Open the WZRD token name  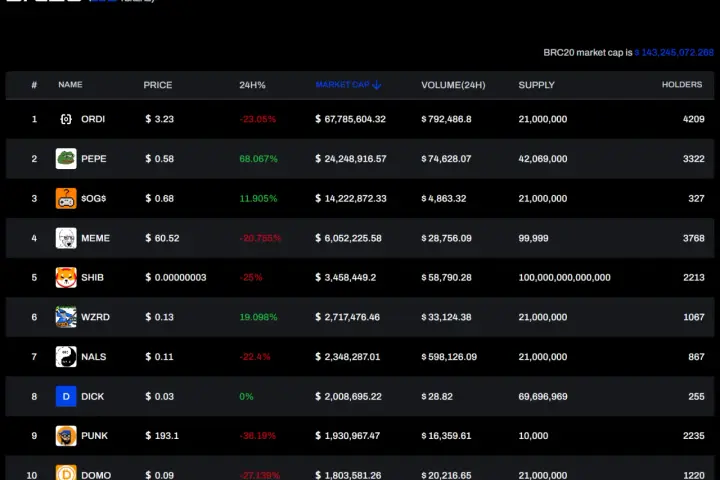(96, 317)
